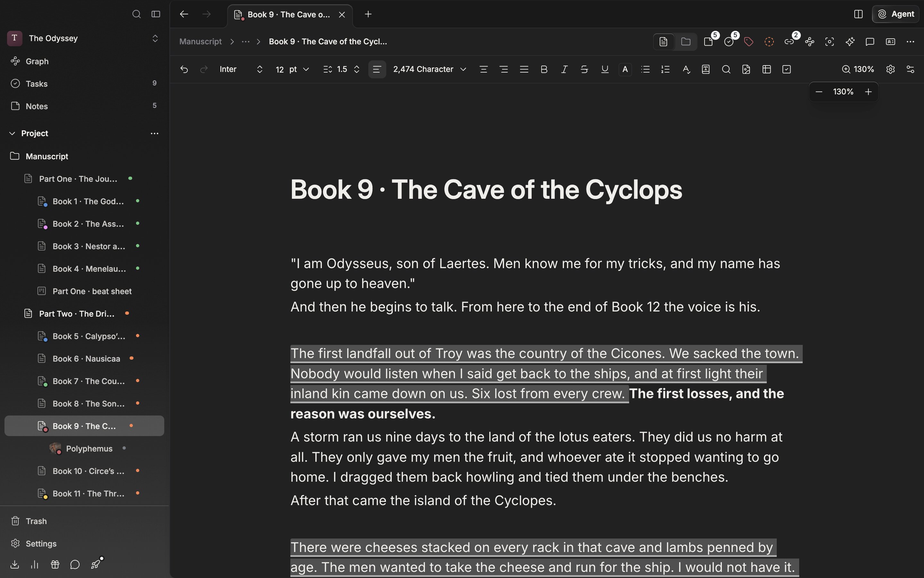
Task: Select left text alignment
Action: tap(377, 69)
